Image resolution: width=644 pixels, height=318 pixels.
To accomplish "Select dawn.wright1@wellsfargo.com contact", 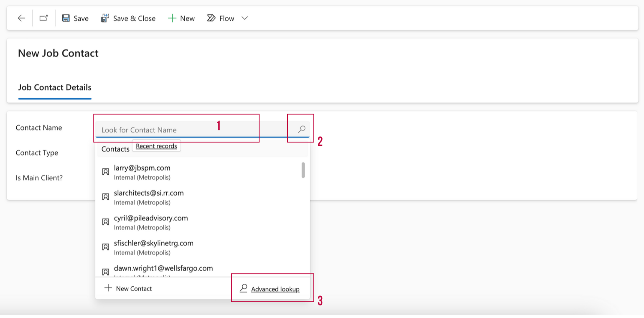I will click(163, 268).
